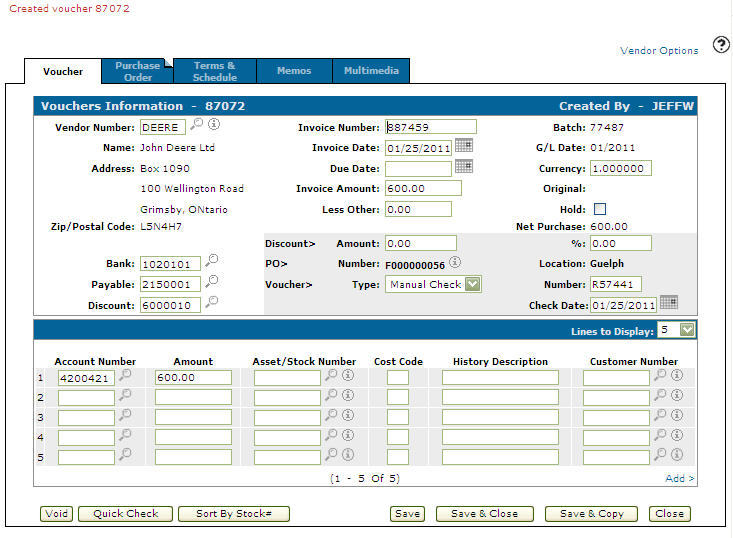Lookup Payable account with magnifier icon
The image size is (733, 538).
click(x=212, y=280)
